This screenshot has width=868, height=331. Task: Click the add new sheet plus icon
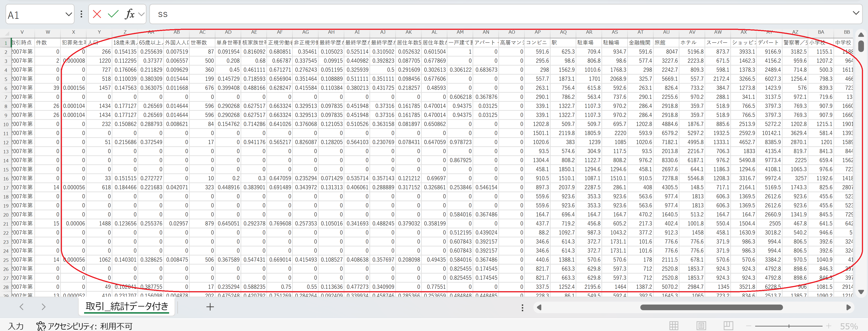coord(210,307)
